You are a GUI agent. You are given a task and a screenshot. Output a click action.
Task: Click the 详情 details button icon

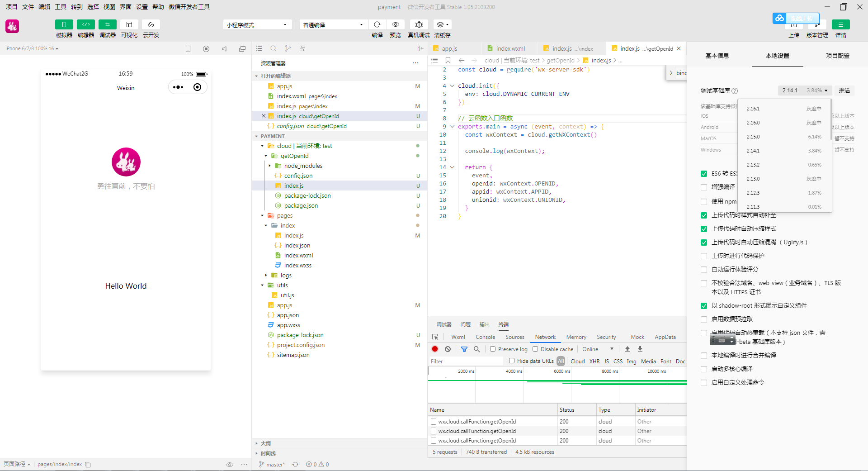[841, 24]
